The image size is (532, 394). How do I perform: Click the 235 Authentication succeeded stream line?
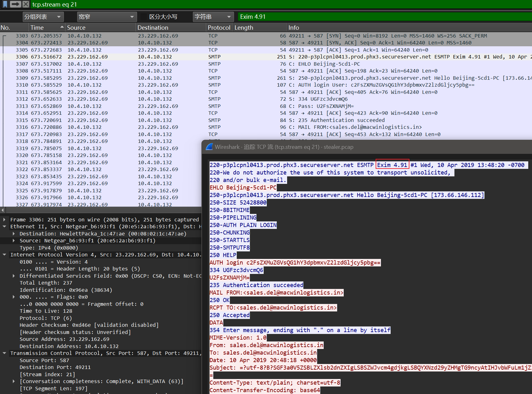pos(256,285)
